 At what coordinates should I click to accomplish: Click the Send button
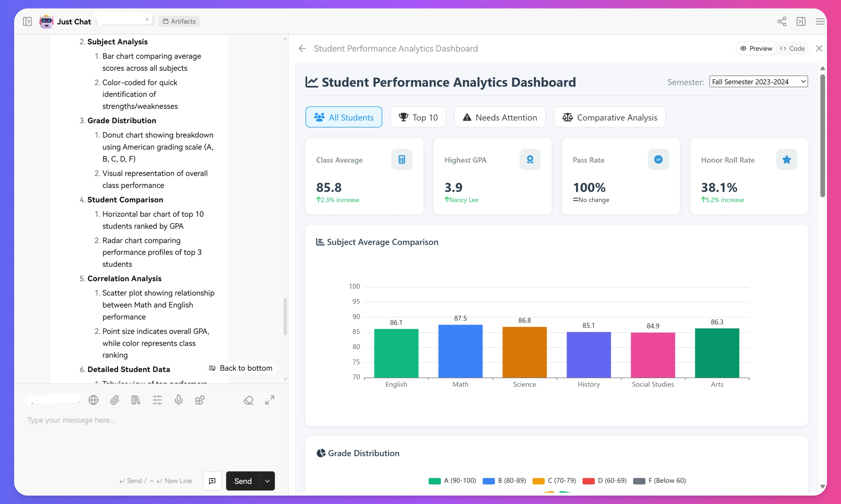tap(243, 481)
